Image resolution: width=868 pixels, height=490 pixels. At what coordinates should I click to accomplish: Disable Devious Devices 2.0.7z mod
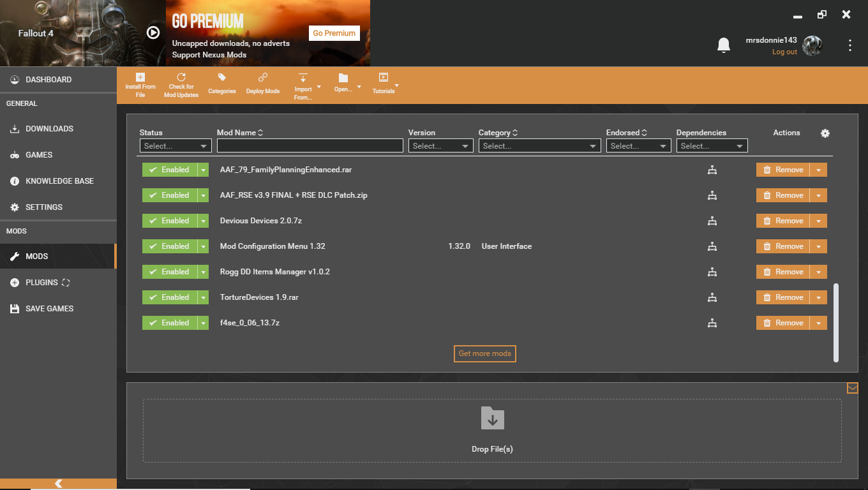[169, 221]
